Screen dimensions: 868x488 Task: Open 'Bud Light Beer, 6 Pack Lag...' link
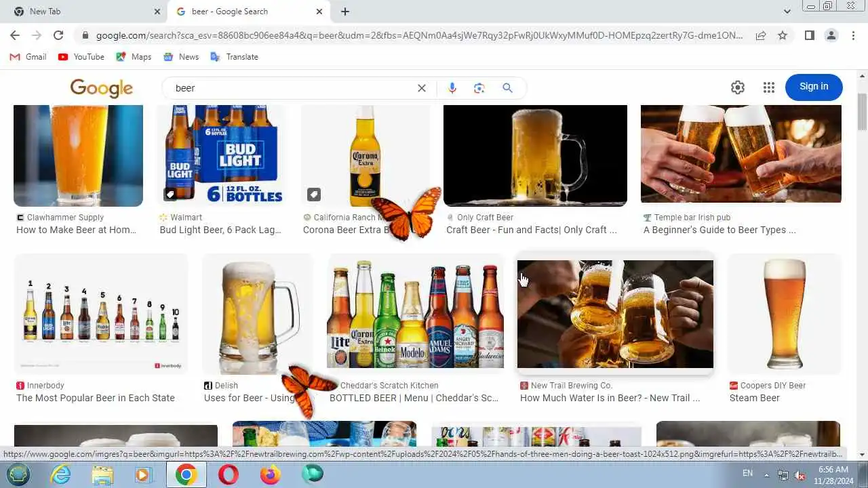[x=220, y=230]
